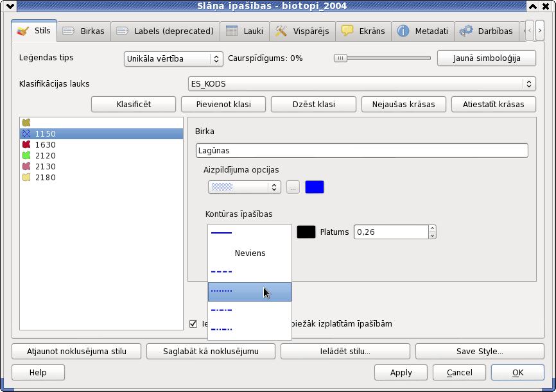Click the tab bar right arrow
The image size is (556, 392).
(540, 31)
